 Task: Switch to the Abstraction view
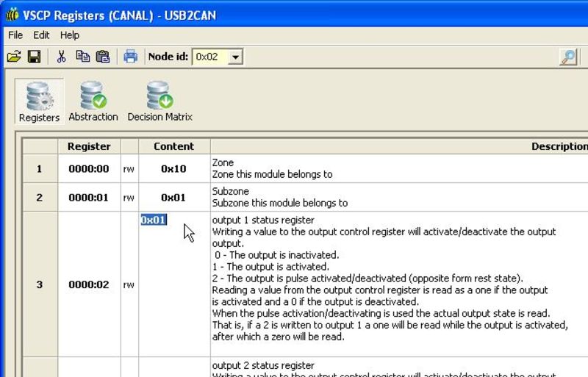click(x=93, y=102)
